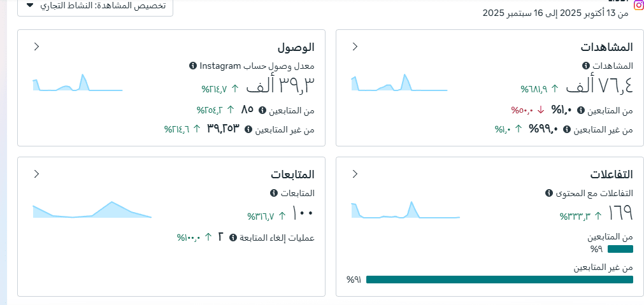
Task: Open the المشاهدات card title
Action: (606, 47)
